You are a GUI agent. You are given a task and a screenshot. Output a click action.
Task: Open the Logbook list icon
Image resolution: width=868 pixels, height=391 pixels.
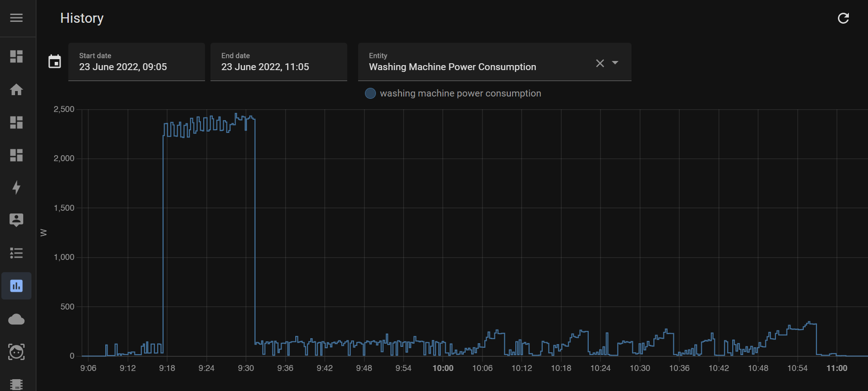16,253
